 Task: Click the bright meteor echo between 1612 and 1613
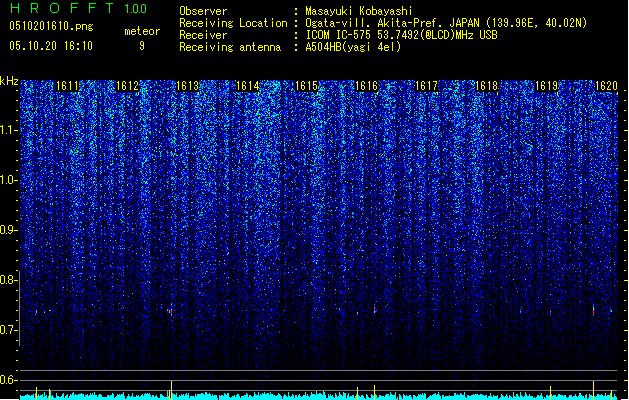tap(171, 311)
